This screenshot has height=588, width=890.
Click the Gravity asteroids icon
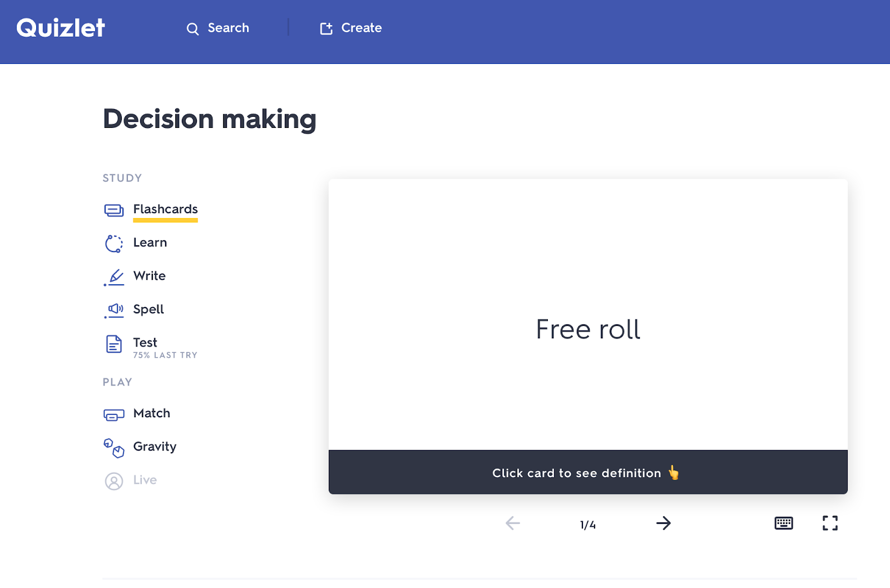(x=114, y=448)
